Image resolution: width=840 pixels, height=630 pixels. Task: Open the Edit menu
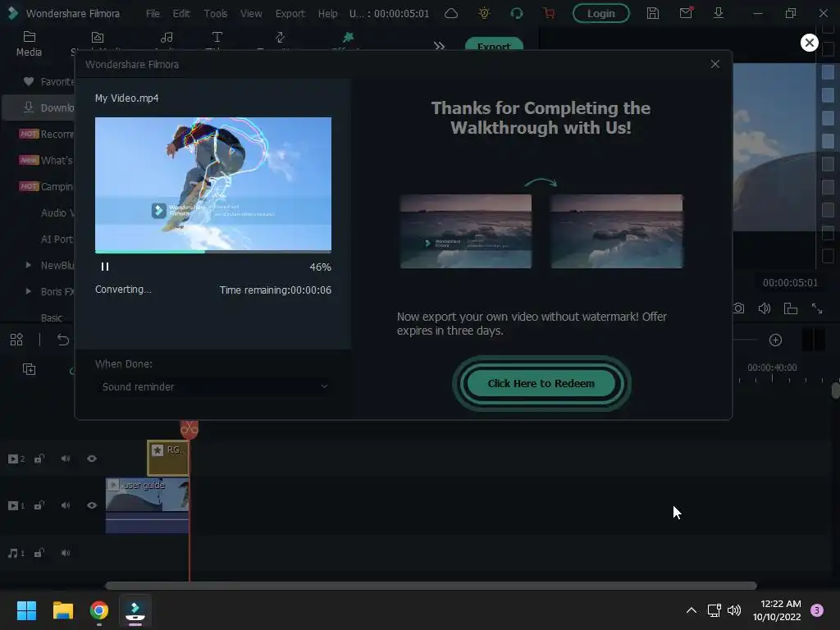[x=181, y=13]
